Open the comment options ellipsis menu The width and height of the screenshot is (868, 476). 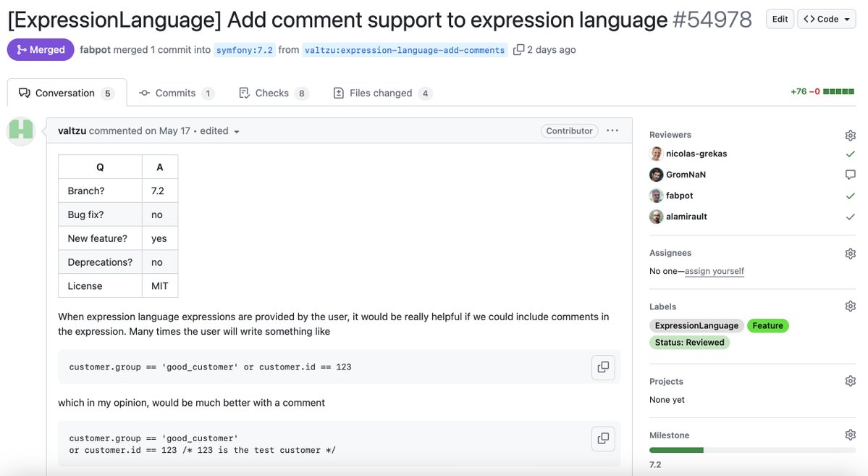coord(612,131)
